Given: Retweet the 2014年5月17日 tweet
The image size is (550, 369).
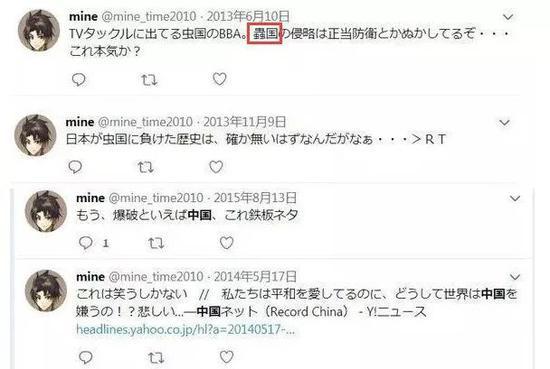Looking at the screenshot, I should point(156,358).
